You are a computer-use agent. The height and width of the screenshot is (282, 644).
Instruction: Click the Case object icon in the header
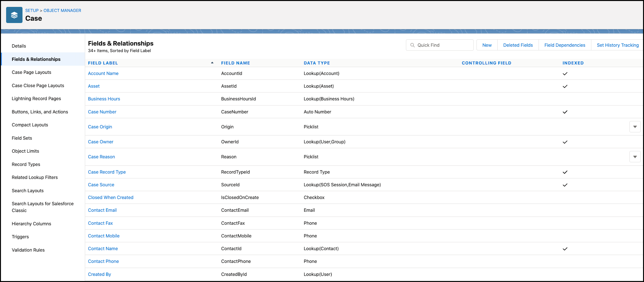point(14,15)
